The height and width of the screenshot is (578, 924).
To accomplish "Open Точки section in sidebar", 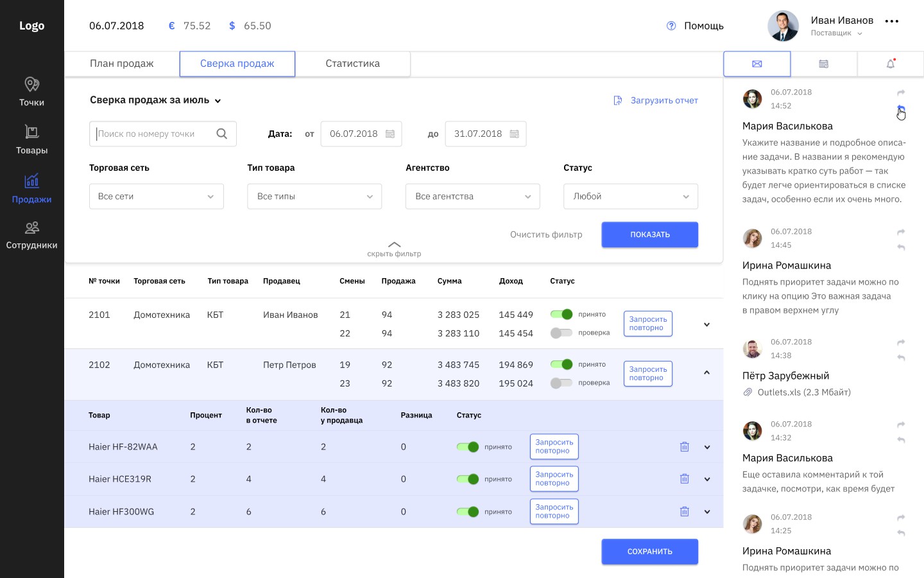I will 31,92.
